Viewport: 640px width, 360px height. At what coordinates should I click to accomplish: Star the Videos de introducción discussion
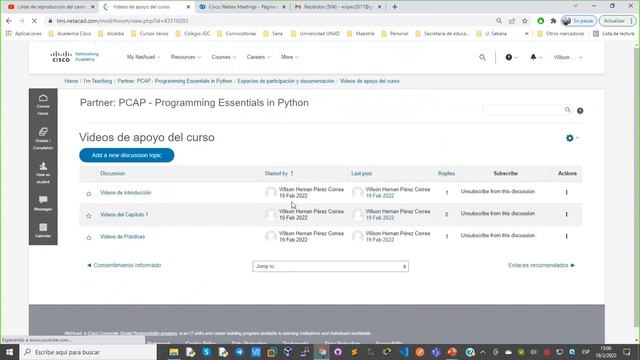coord(89,194)
